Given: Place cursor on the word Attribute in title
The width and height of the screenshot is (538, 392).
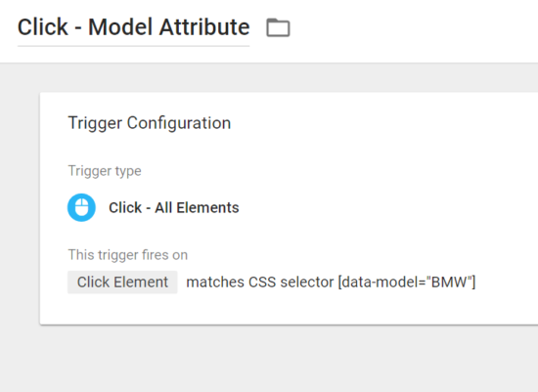Looking at the screenshot, I should (204, 27).
